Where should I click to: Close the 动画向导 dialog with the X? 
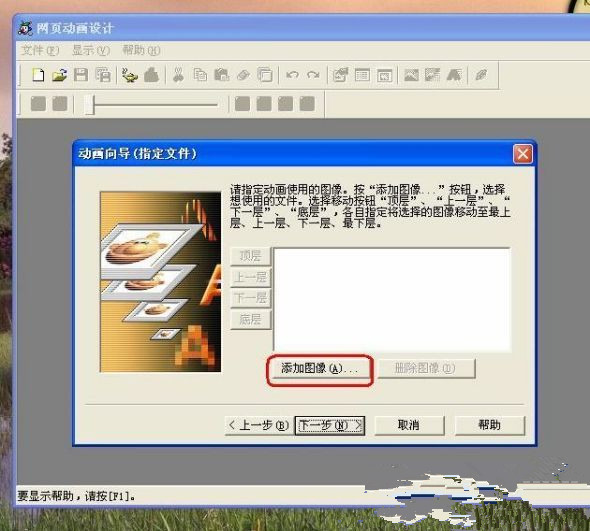pos(523,154)
